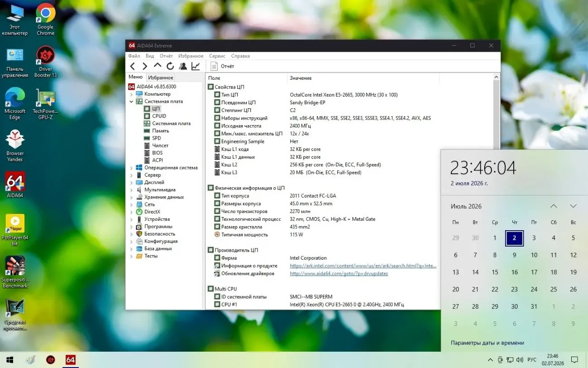Open the Этот компьютер desktop icon
The width and height of the screenshot is (588, 368).
15,20
